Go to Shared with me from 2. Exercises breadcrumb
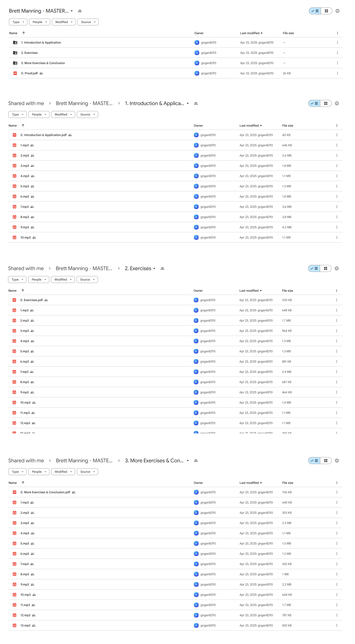 coord(26,268)
